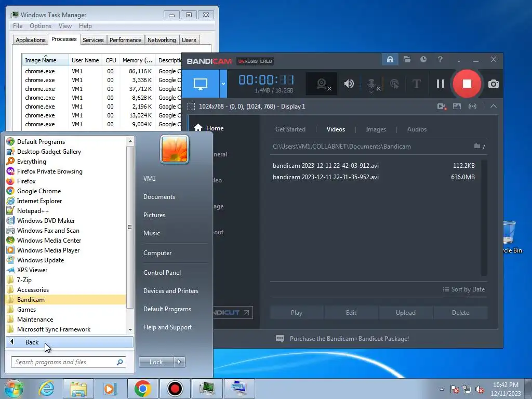Open XPS Viewer from Start menu
Viewport: 532px width, 399px height.
[66, 270]
